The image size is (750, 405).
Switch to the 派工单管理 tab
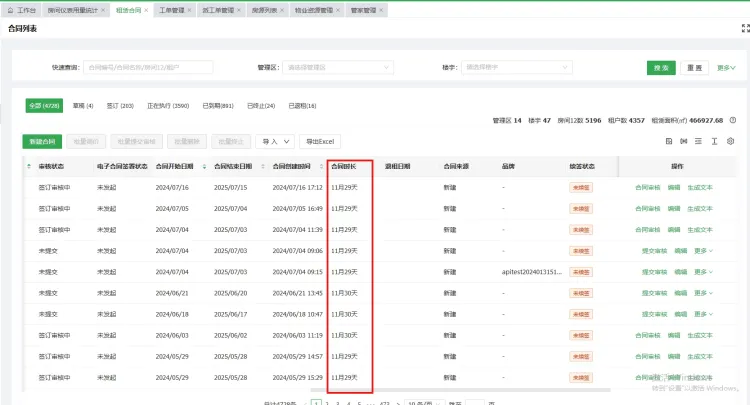[218, 10]
